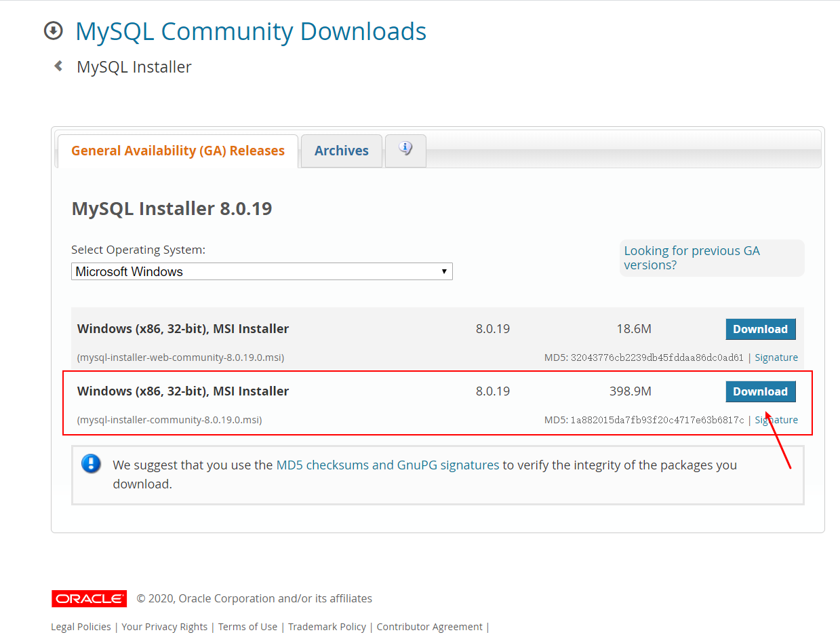Image resolution: width=840 pixels, height=639 pixels.
Task: Open the Select Operating System dropdown
Action: (262, 271)
